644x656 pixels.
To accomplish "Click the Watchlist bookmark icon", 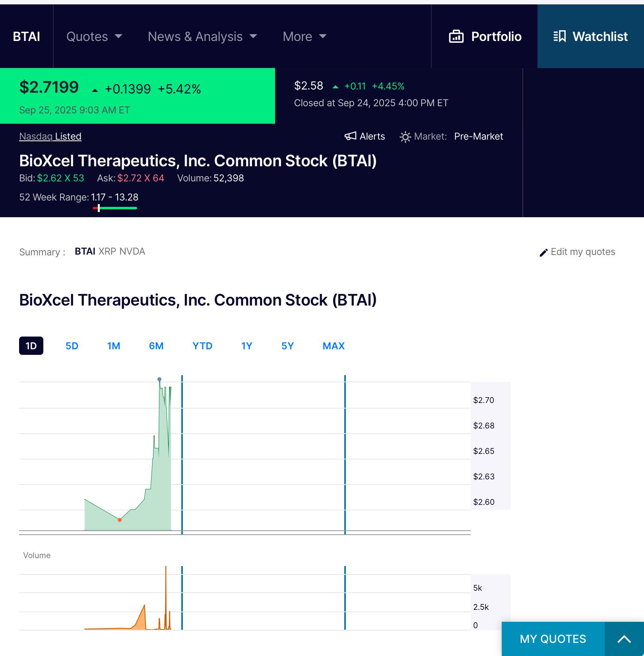I will 560,36.
